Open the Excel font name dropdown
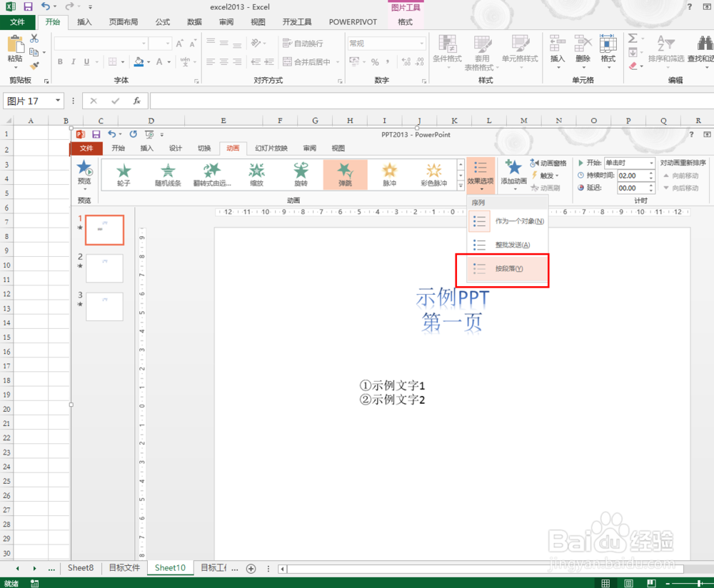The image size is (714, 588). coord(144,44)
